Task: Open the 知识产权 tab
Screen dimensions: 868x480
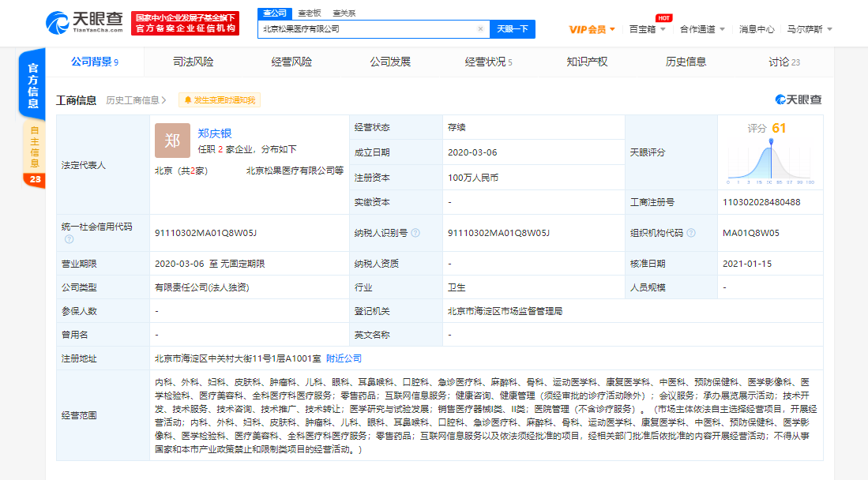Action: point(587,62)
